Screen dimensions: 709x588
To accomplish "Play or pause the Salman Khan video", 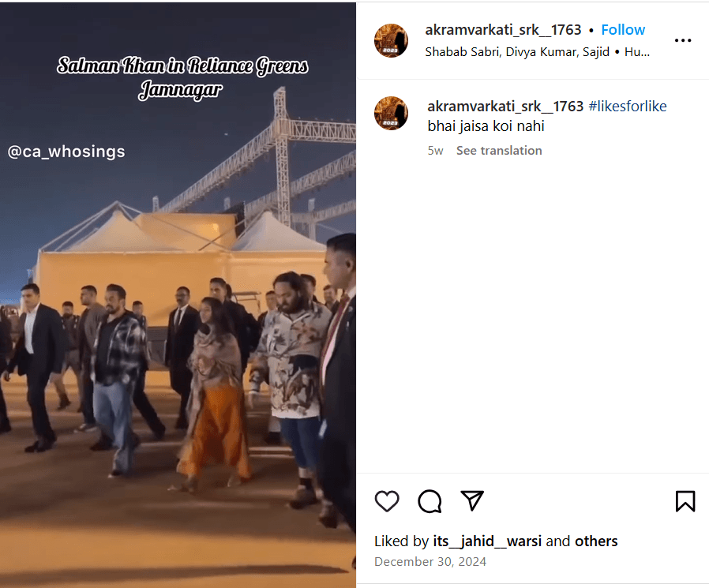I will [x=178, y=294].
